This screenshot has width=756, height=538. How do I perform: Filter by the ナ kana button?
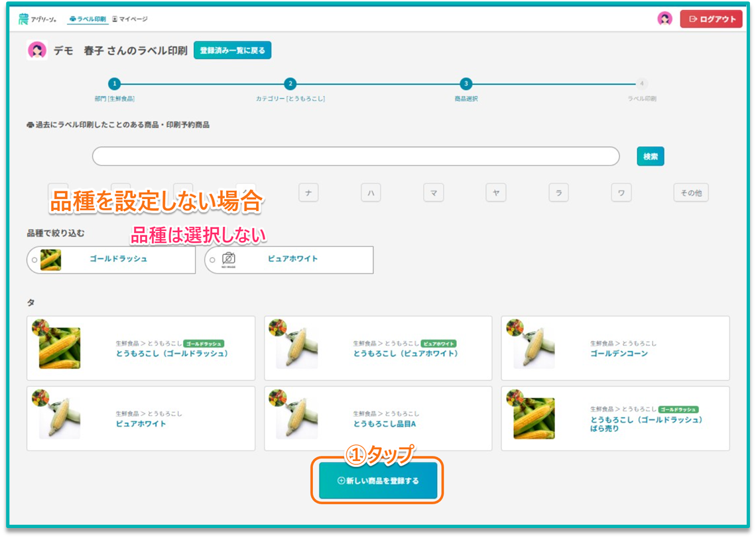pyautogui.click(x=308, y=193)
